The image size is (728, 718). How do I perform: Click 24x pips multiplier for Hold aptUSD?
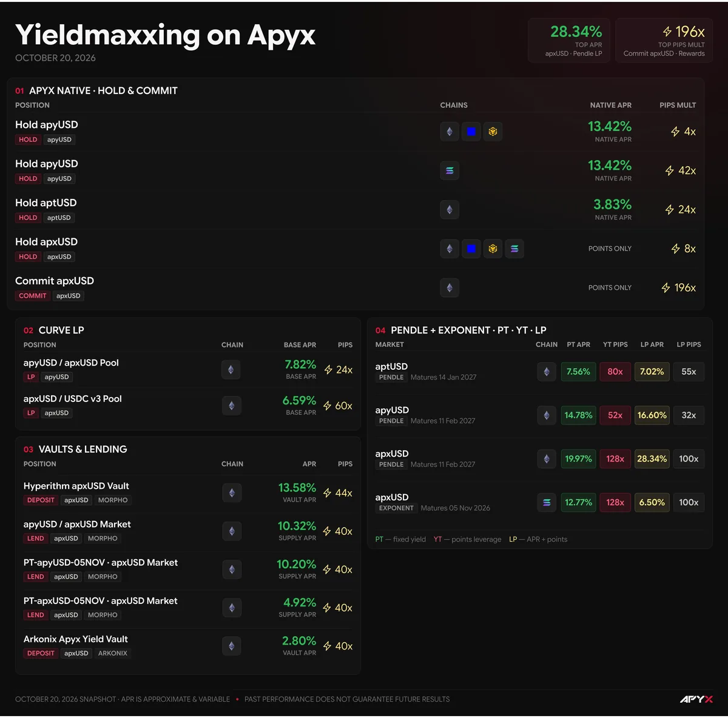pos(681,210)
